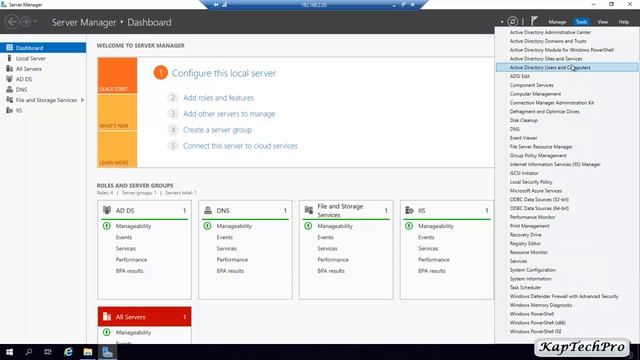Open ADSI Edit from Tools

click(519, 76)
